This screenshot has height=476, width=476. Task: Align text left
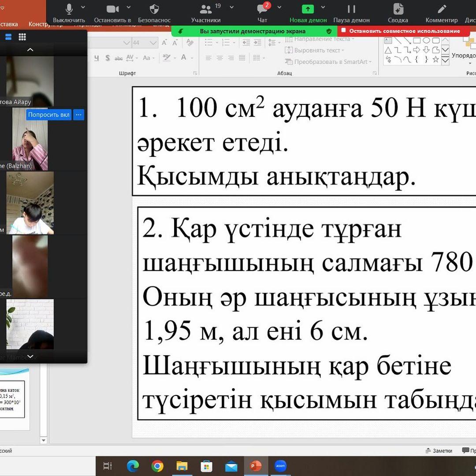pos(208,58)
